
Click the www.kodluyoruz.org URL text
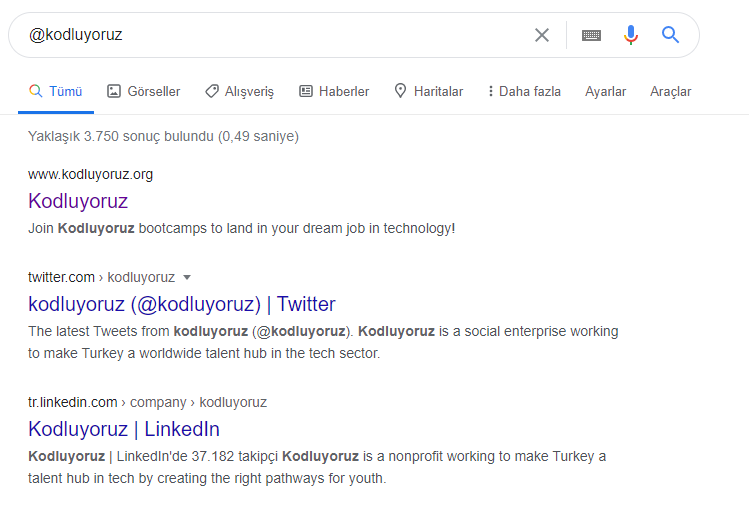pos(90,174)
